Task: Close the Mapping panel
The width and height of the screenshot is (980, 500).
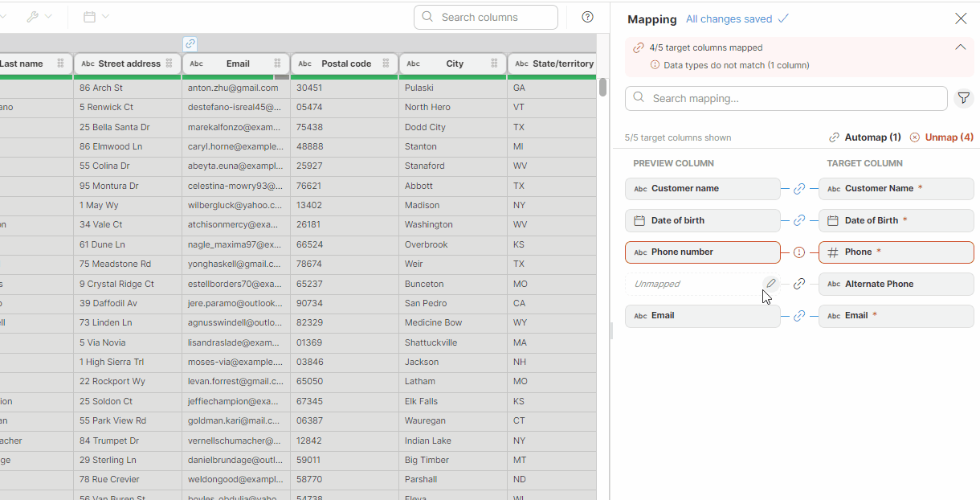Action: coord(961,18)
